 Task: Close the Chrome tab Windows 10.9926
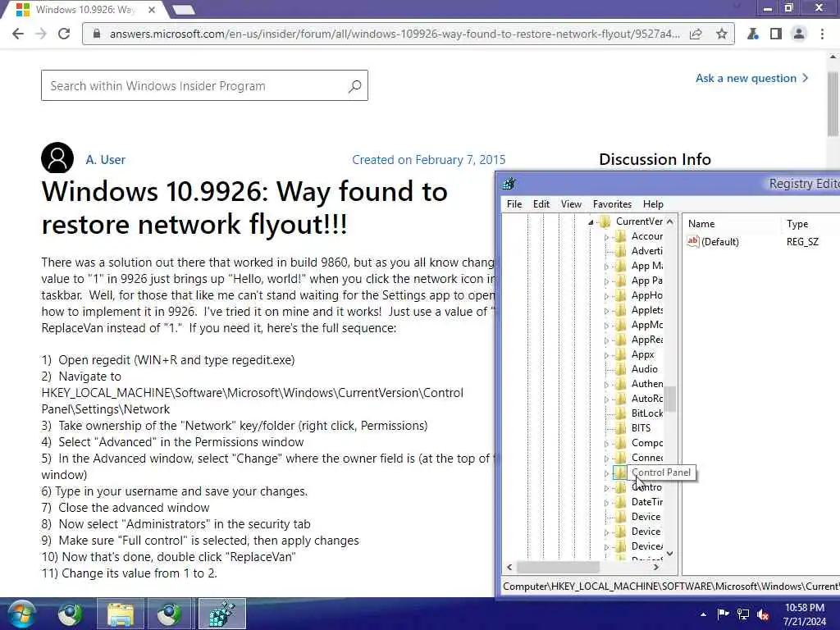tap(152, 10)
